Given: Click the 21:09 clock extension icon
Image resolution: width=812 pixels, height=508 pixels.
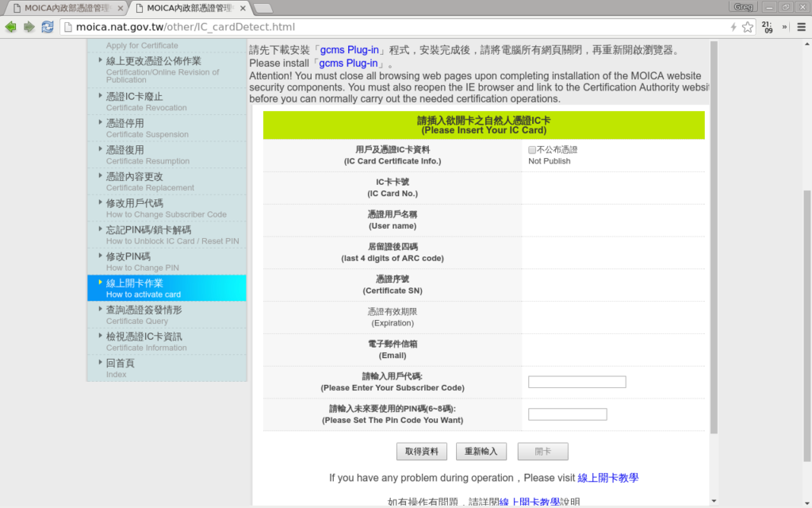Looking at the screenshot, I should click(x=767, y=27).
